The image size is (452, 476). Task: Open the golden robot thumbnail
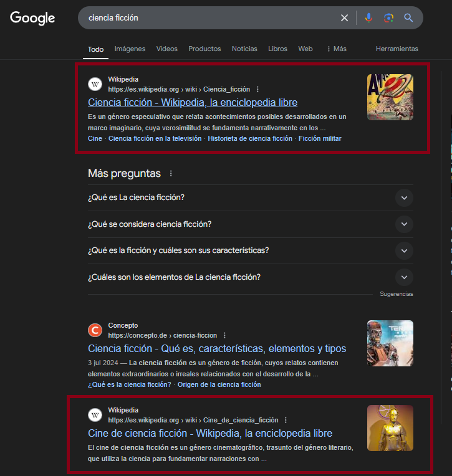pyautogui.click(x=390, y=428)
